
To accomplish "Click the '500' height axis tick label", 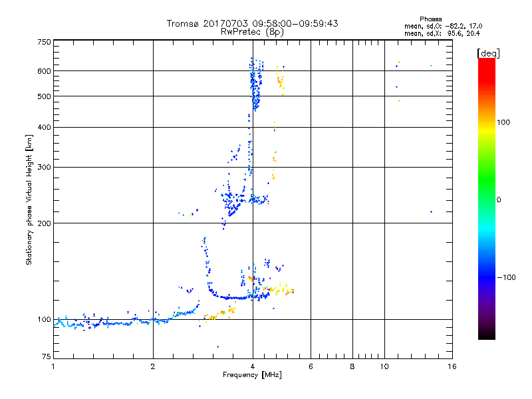I will (44, 96).
